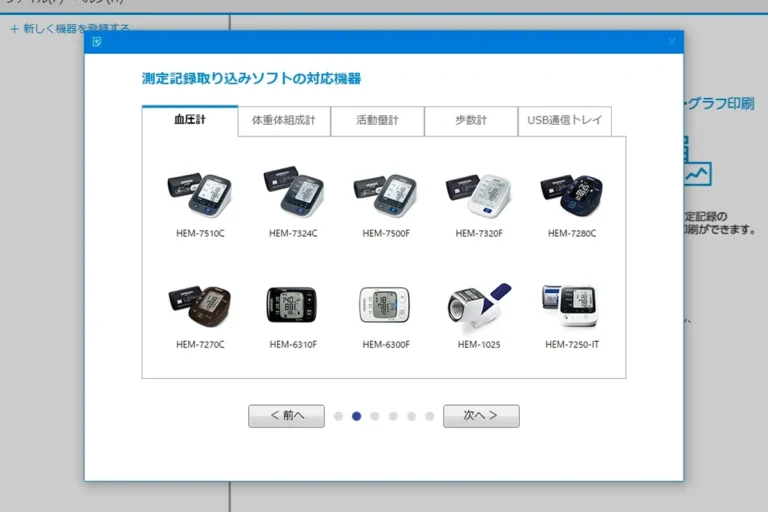Close the dialog with the X button
This screenshot has height=512, width=768.
pyautogui.click(x=672, y=42)
